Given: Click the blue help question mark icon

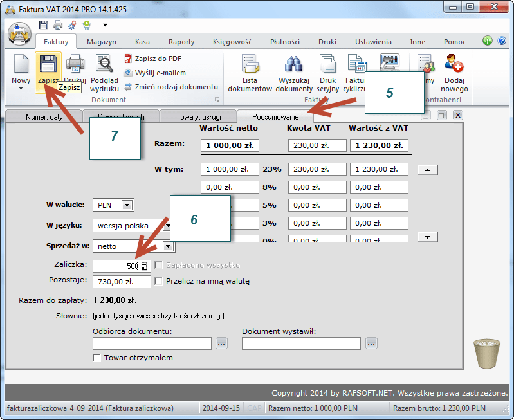Looking at the screenshot, I should click(x=502, y=41).
